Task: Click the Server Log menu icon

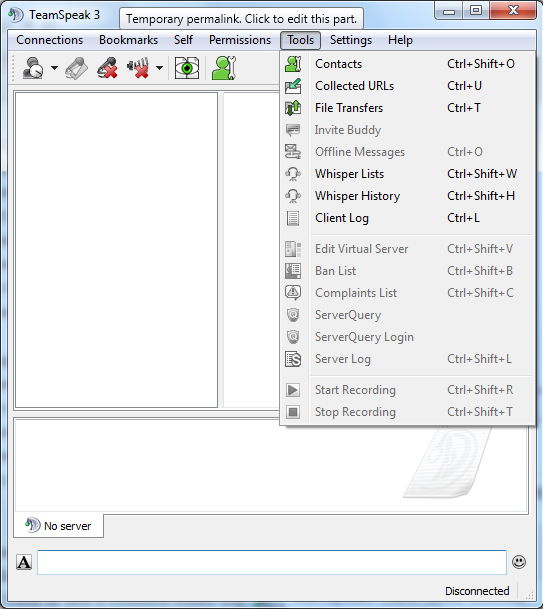Action: [x=293, y=359]
